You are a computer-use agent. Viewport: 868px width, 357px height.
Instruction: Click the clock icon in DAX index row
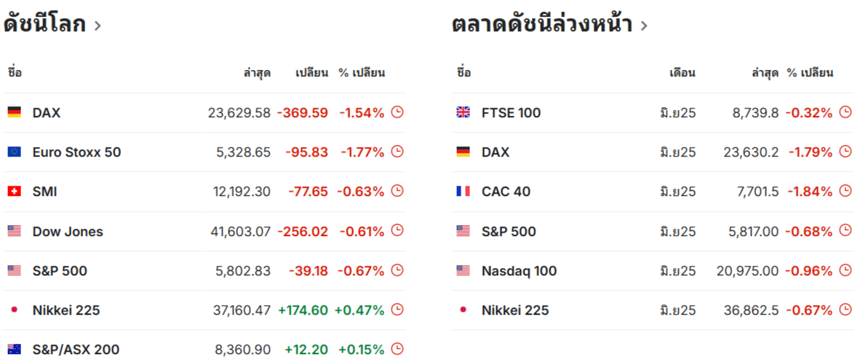click(397, 112)
